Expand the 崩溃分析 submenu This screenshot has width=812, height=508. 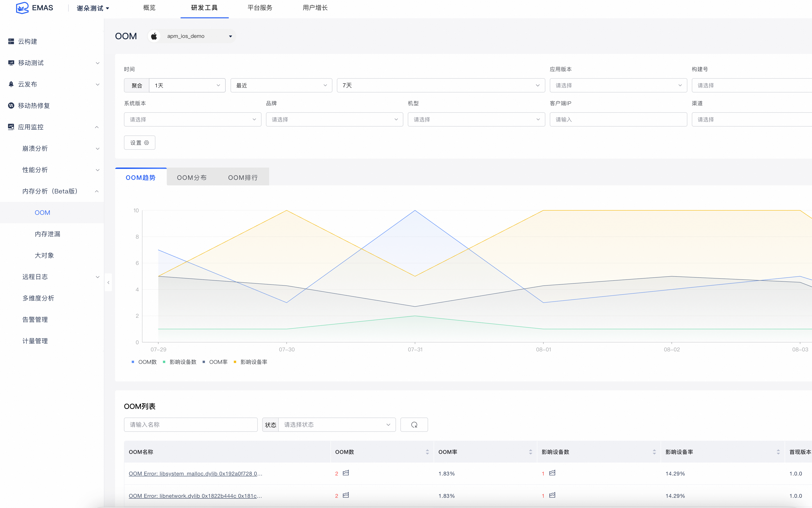tap(97, 149)
